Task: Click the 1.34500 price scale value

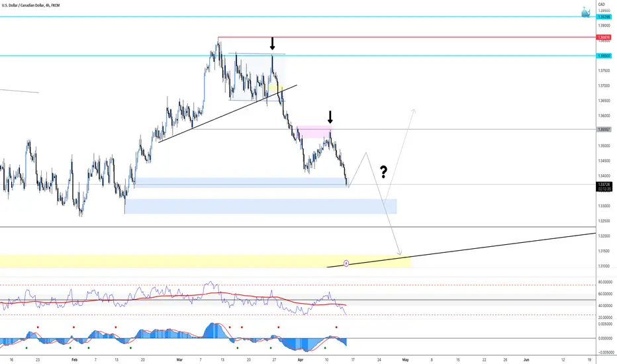Action: pos(604,161)
